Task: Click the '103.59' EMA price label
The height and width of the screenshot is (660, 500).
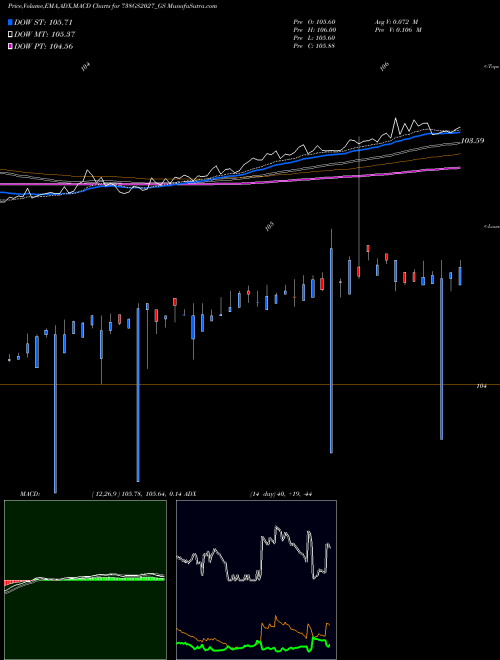Action: click(x=472, y=141)
